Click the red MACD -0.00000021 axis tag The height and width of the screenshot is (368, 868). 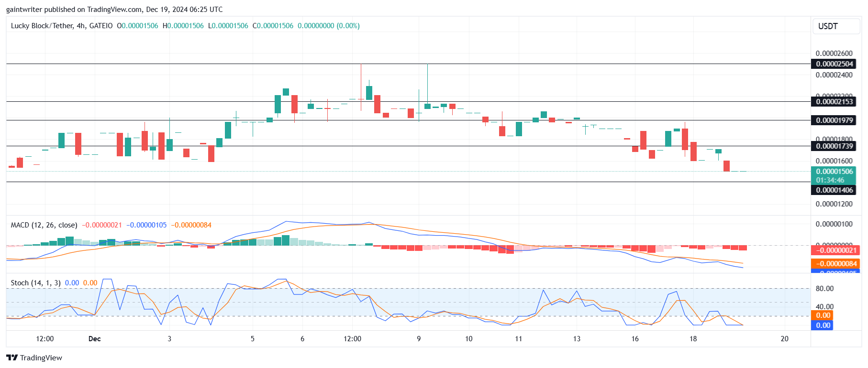[835, 250]
